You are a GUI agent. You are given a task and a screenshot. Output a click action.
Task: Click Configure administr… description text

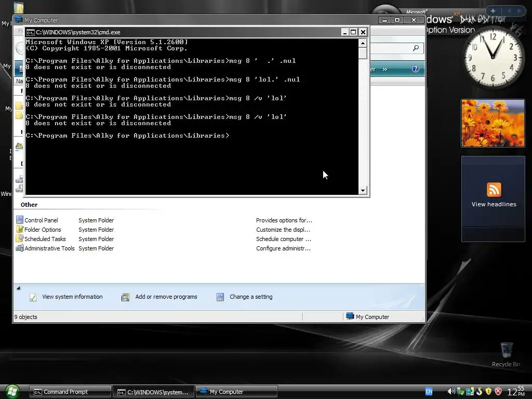click(283, 248)
